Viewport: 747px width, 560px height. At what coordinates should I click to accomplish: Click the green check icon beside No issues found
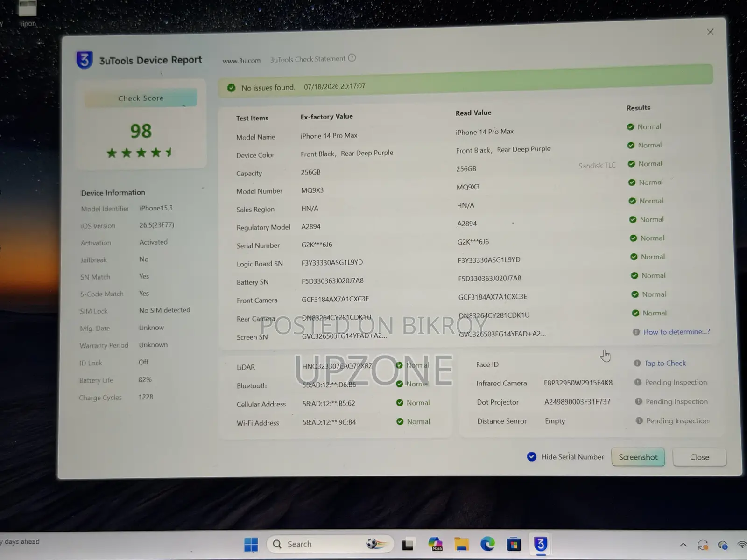[x=231, y=88]
